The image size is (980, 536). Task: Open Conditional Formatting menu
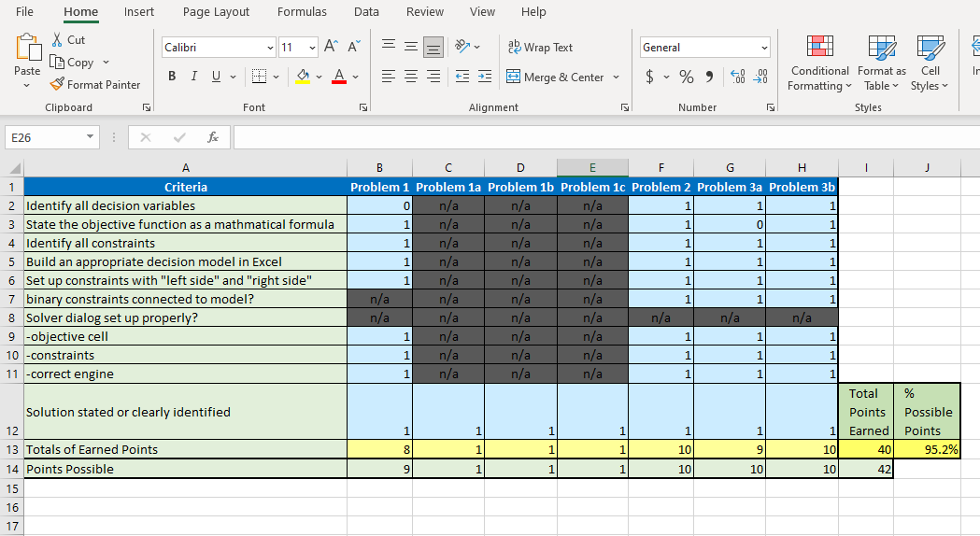click(x=819, y=63)
